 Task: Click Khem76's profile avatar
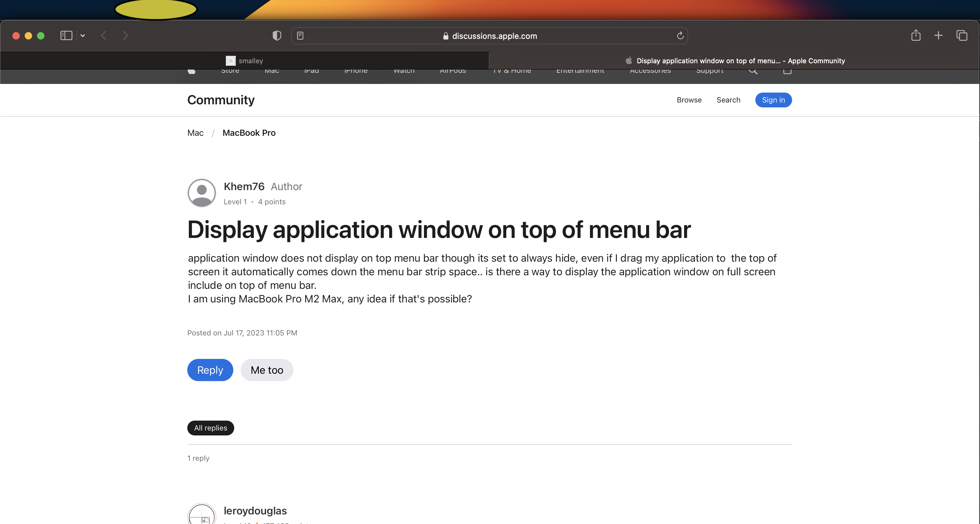(x=201, y=193)
